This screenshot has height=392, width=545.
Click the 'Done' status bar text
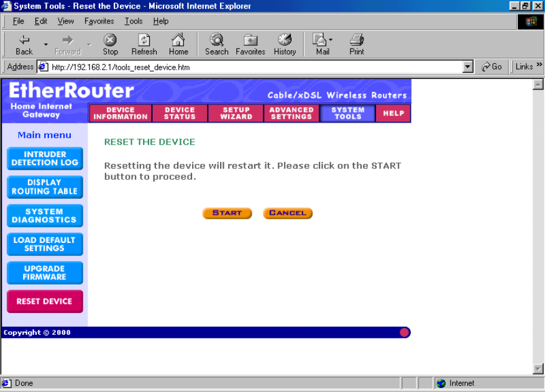[x=24, y=383]
